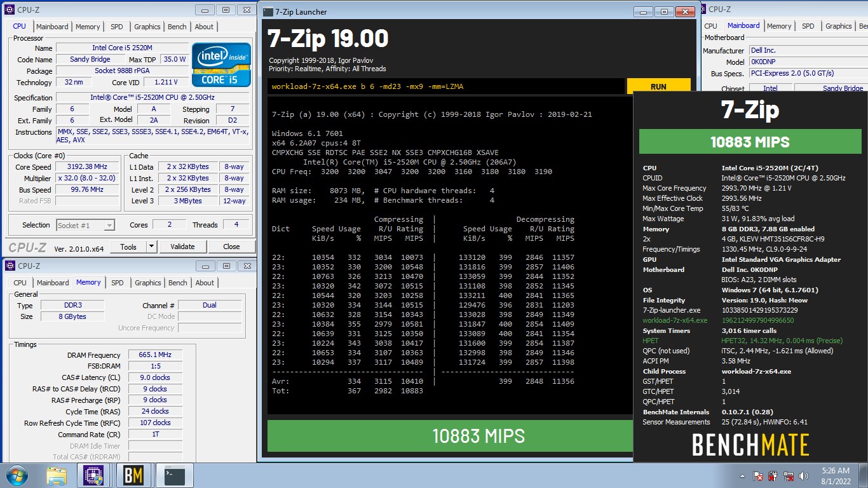Open Mainboard tab in the CPU-Z Memory window

(x=53, y=283)
